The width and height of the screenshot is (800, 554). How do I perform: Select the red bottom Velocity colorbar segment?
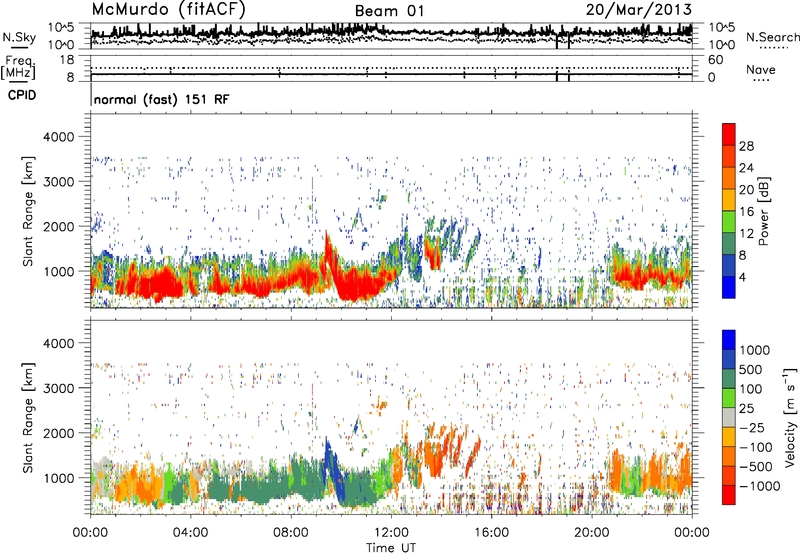coord(729,495)
